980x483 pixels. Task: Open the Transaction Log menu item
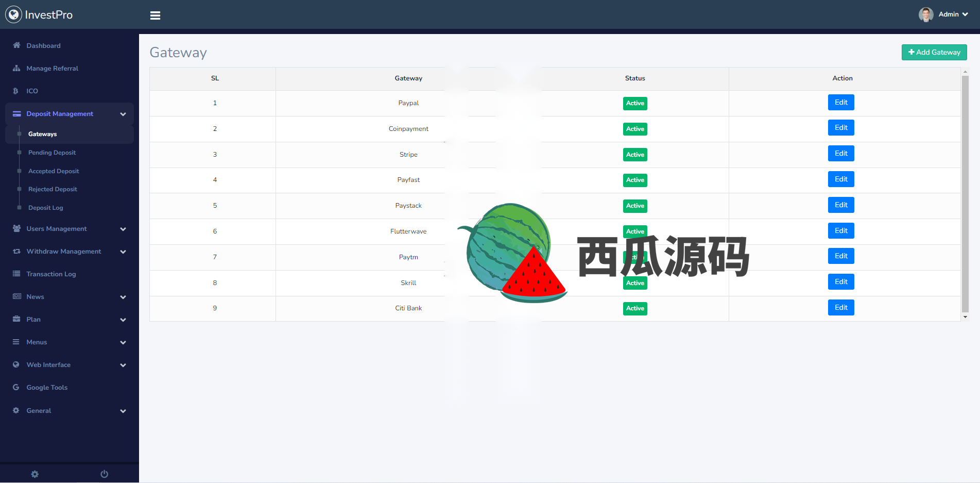pos(70,274)
